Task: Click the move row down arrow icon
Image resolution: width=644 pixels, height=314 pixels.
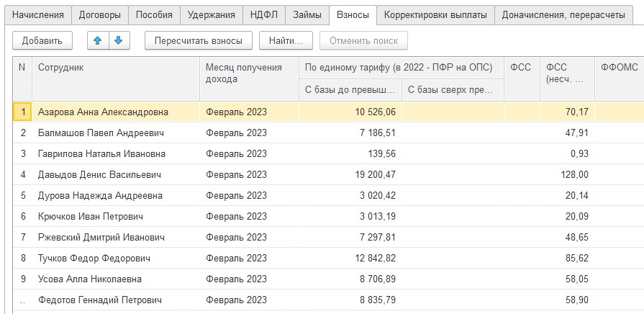Action: (117, 41)
